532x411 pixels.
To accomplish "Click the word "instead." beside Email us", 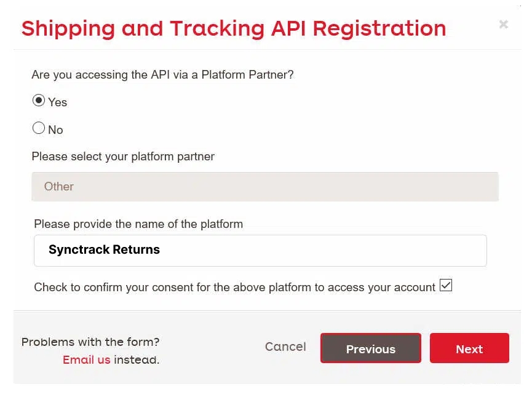I will pyautogui.click(x=137, y=360).
